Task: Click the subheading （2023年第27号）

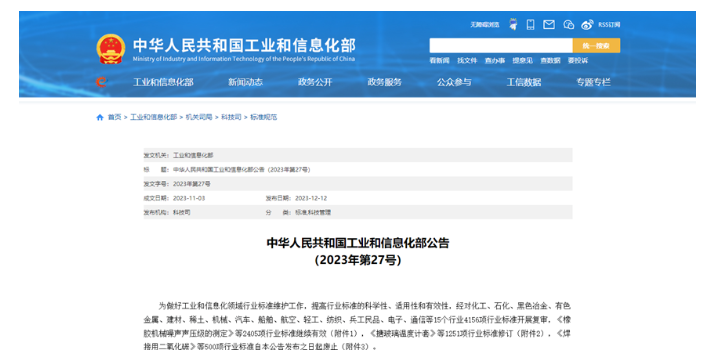Action: (358, 260)
